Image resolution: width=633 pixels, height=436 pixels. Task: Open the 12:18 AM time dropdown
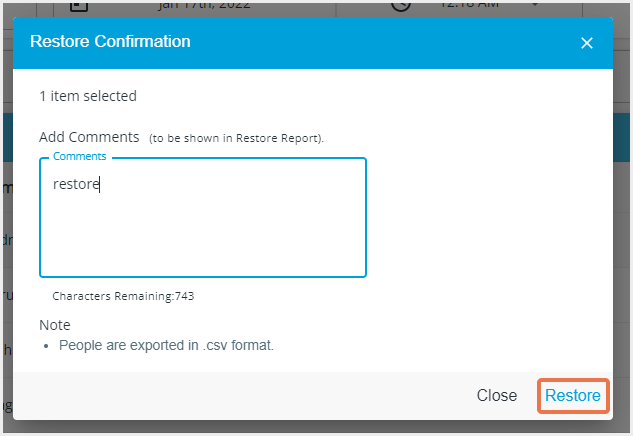click(x=467, y=5)
